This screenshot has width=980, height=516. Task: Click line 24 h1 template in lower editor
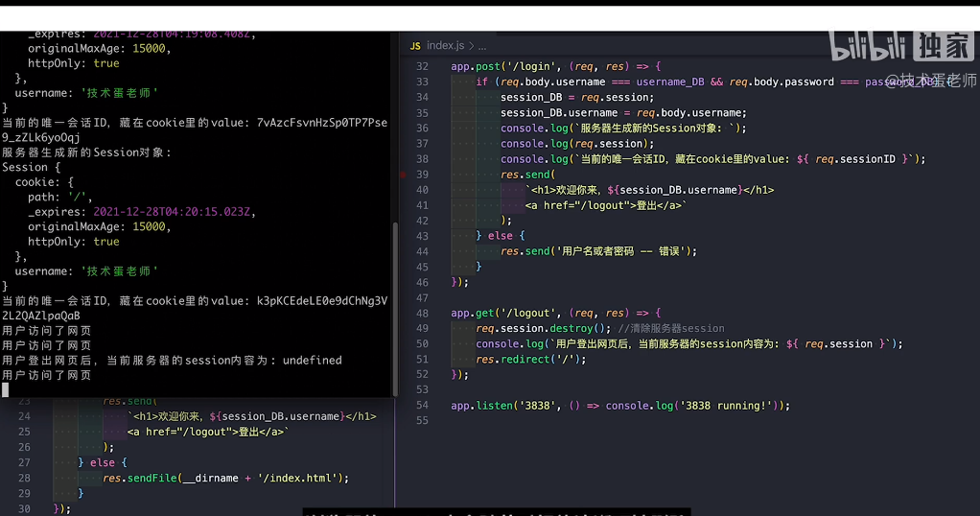252,416
